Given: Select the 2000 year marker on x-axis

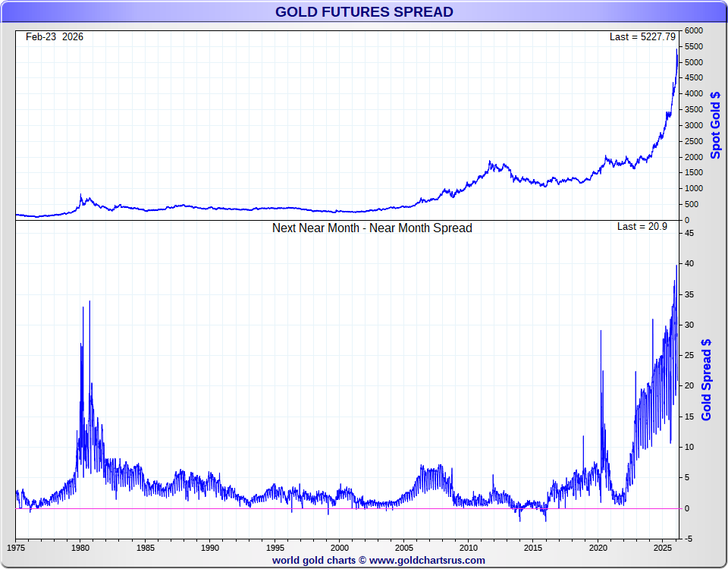Looking at the screenshot, I should tap(340, 547).
